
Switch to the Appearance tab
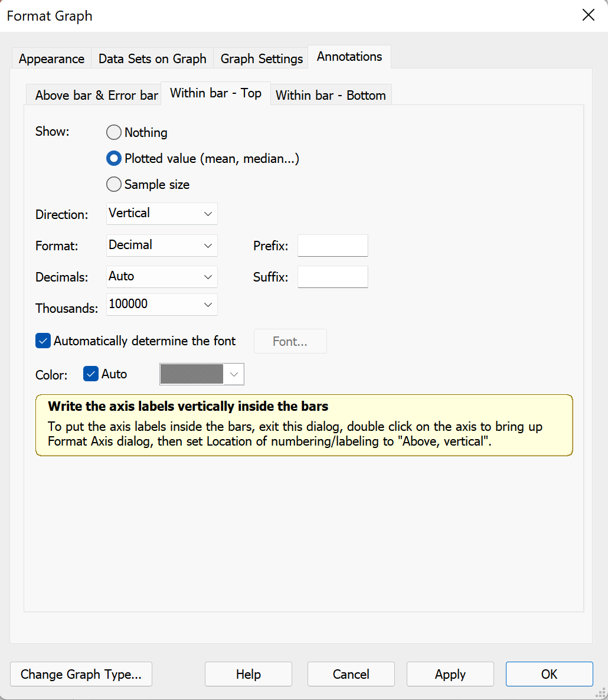(x=51, y=58)
